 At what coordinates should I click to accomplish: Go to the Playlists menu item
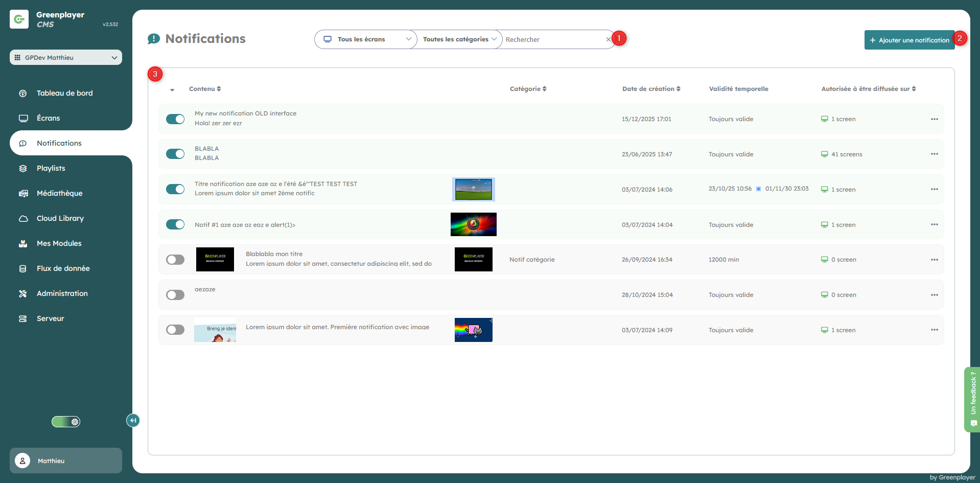tap(51, 168)
